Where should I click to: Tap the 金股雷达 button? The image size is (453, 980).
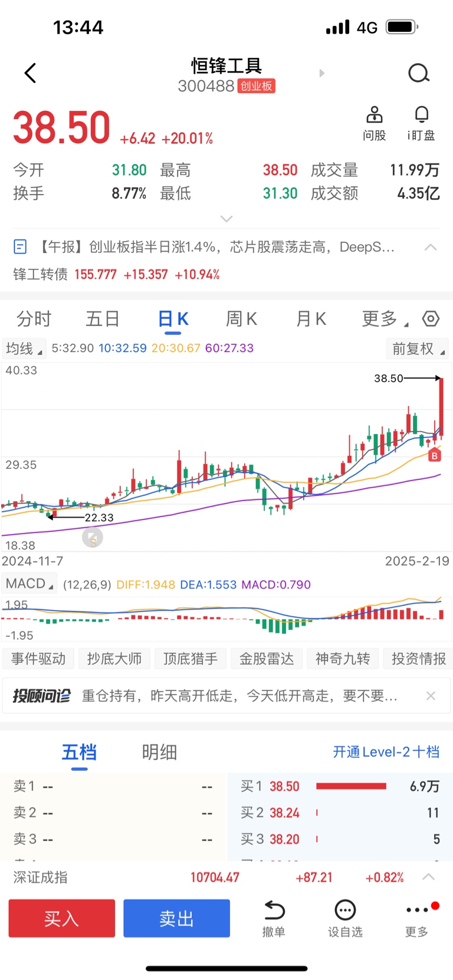pyautogui.click(x=267, y=659)
